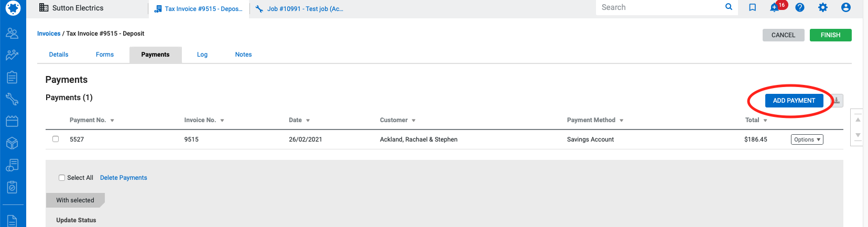Switch to the Details tab
Image resolution: width=868 pixels, height=227 pixels.
point(59,55)
